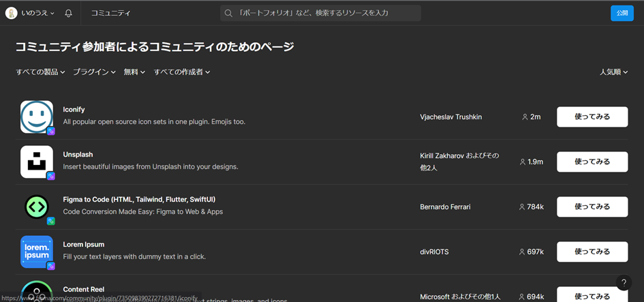644x302 pixels.
Task: Open the Unsplash plugin title link
Action: pos(78,155)
